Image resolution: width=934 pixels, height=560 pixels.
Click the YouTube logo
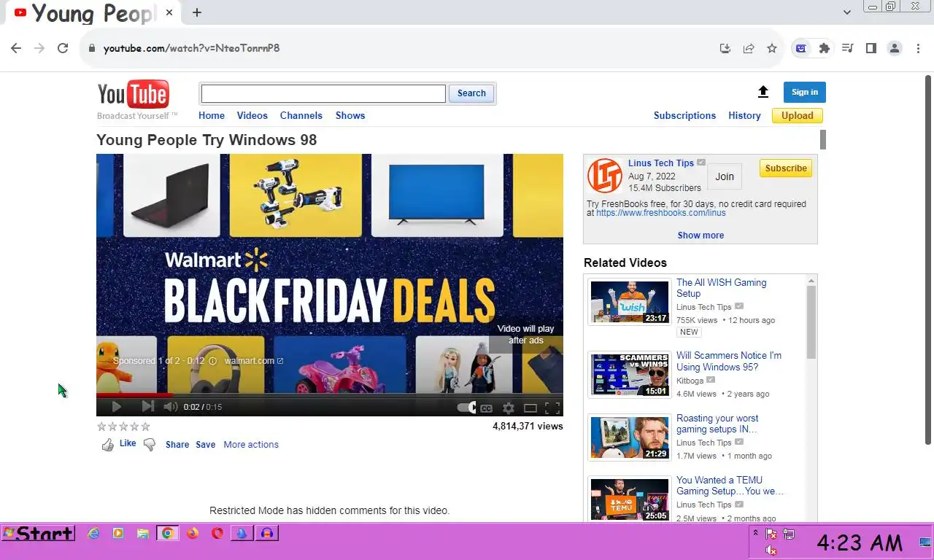coord(134,94)
